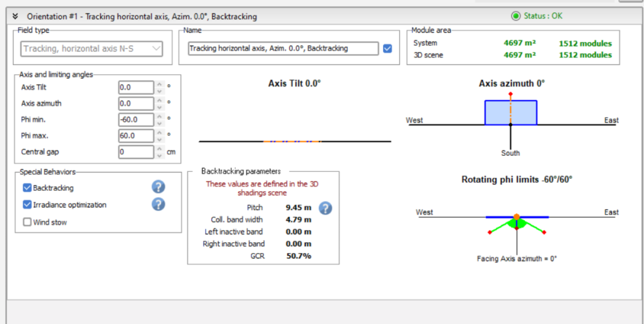Image resolution: width=644 pixels, height=324 pixels.
Task: Open help icon next to Pitch
Action: coord(325,208)
